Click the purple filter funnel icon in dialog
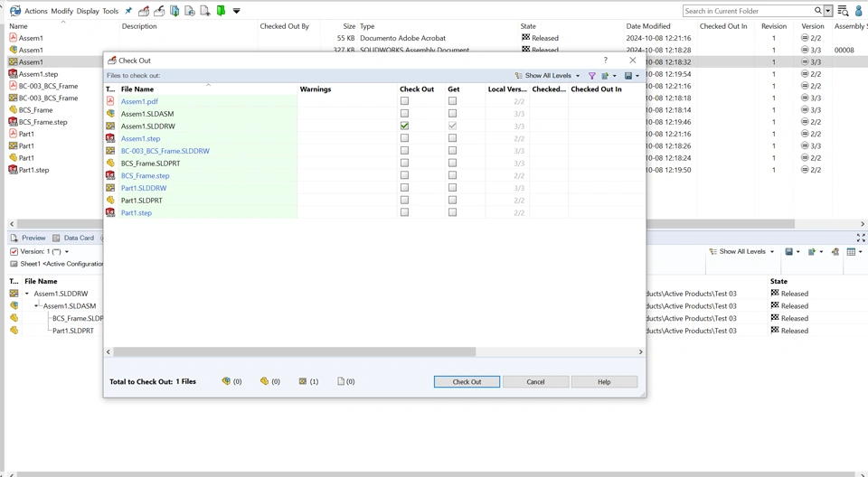868x477 pixels. [591, 76]
